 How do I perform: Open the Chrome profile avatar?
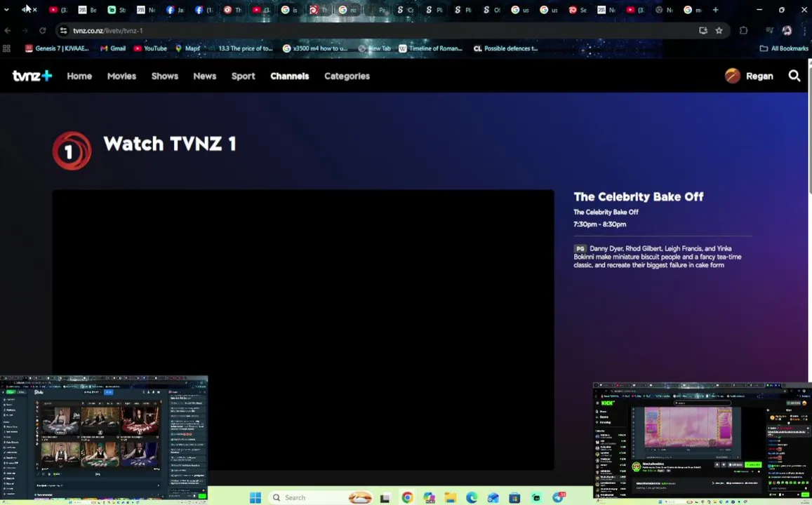pyautogui.click(x=787, y=31)
